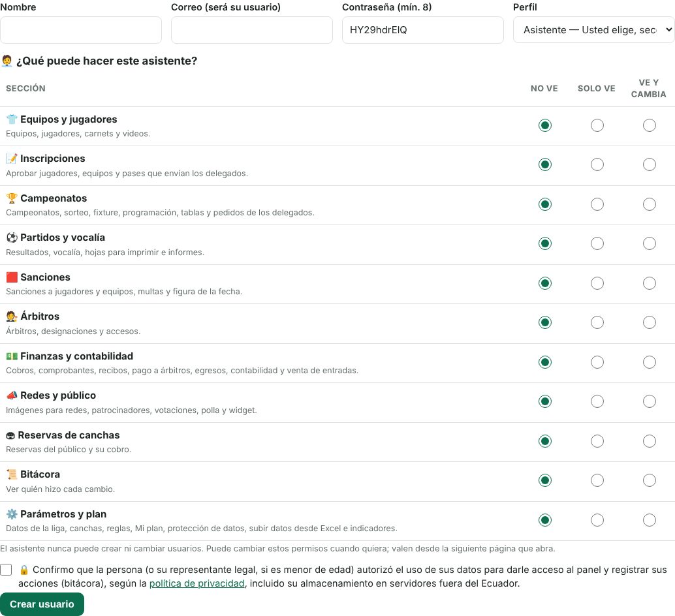Screen dimensions: 675x616
Task: Open the política de privacidad link
Action: click(196, 583)
